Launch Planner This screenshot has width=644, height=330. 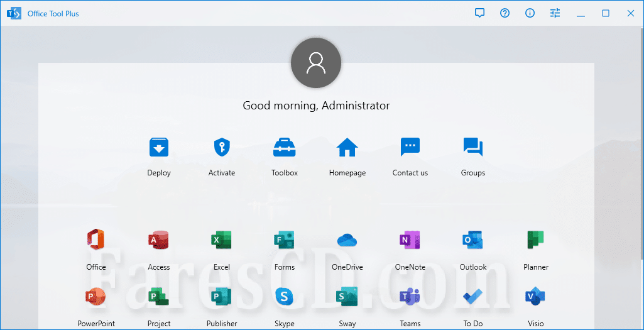536,239
